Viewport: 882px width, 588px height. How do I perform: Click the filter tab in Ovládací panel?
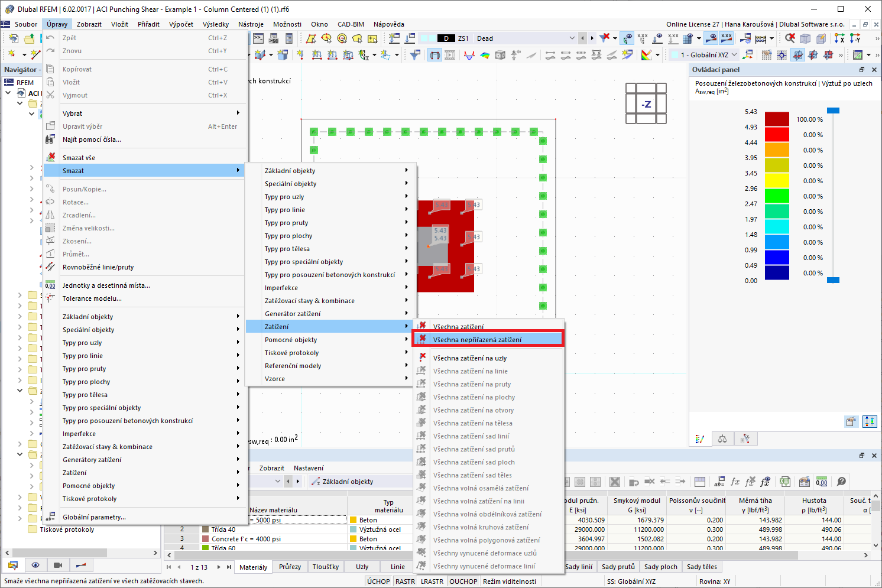coord(745,438)
